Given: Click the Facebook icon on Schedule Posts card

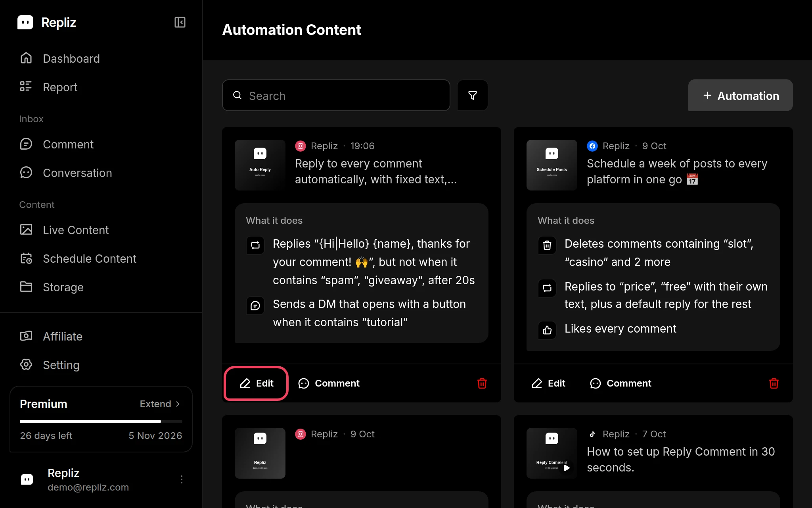Looking at the screenshot, I should click(592, 146).
